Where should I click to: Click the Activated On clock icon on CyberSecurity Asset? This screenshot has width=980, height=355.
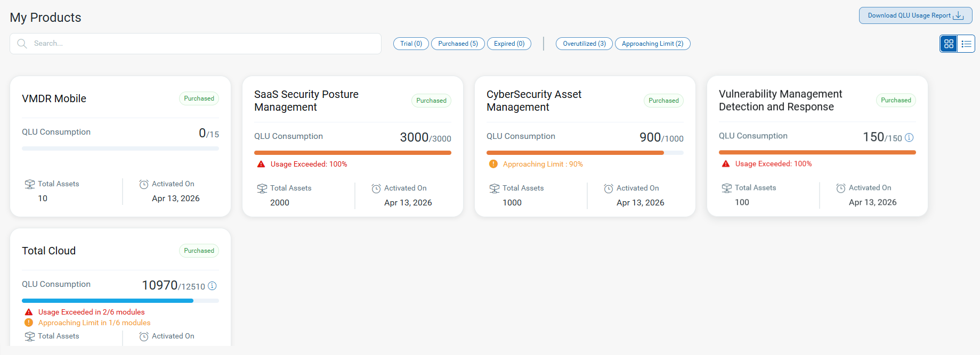[609, 188]
